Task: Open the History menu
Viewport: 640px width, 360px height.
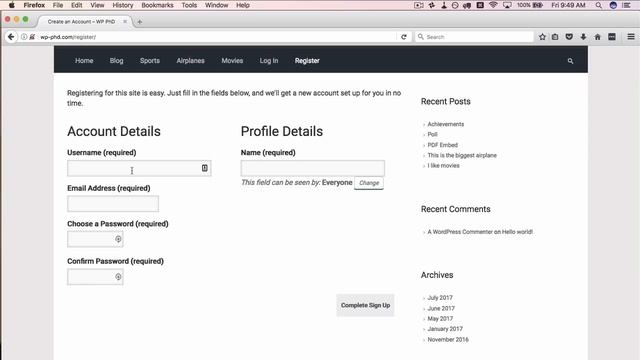Action: coord(123,5)
